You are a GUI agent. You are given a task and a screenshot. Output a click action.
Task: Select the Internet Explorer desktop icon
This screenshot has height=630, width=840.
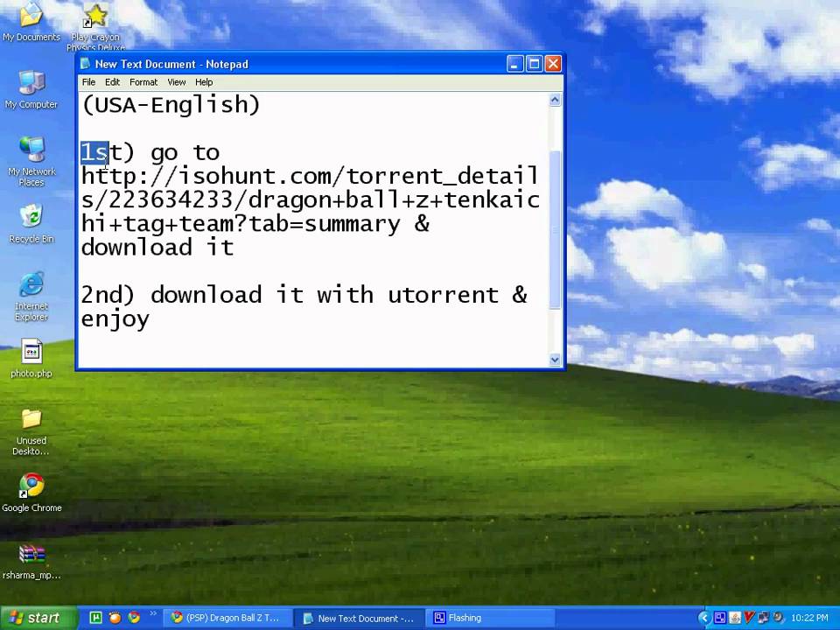tap(31, 297)
